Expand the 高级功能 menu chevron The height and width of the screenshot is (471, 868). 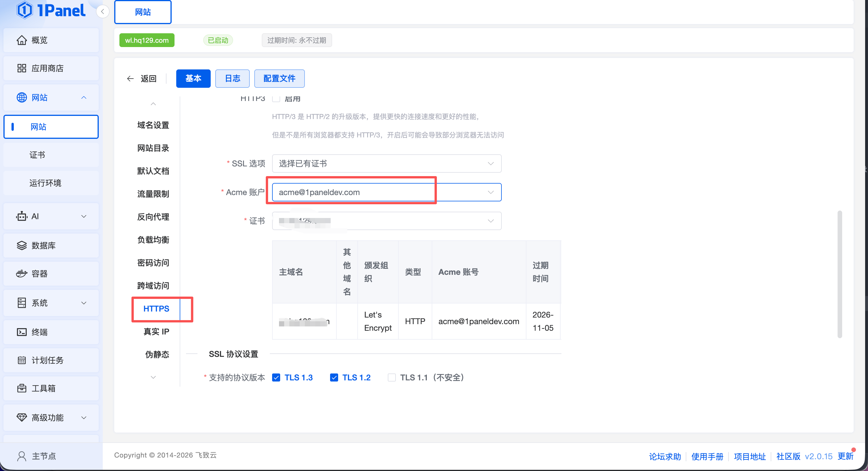84,417
